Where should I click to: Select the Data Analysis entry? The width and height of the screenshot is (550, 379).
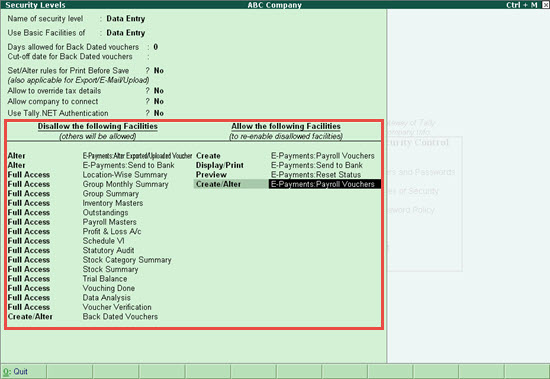pos(107,298)
